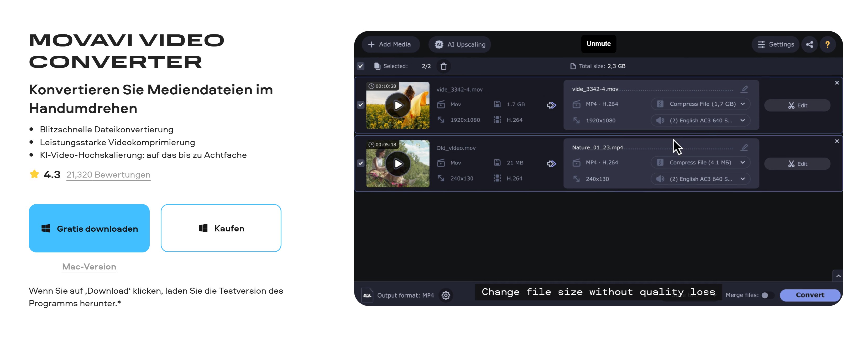Click Windows logo in Gratis downloaden button

(x=46, y=229)
